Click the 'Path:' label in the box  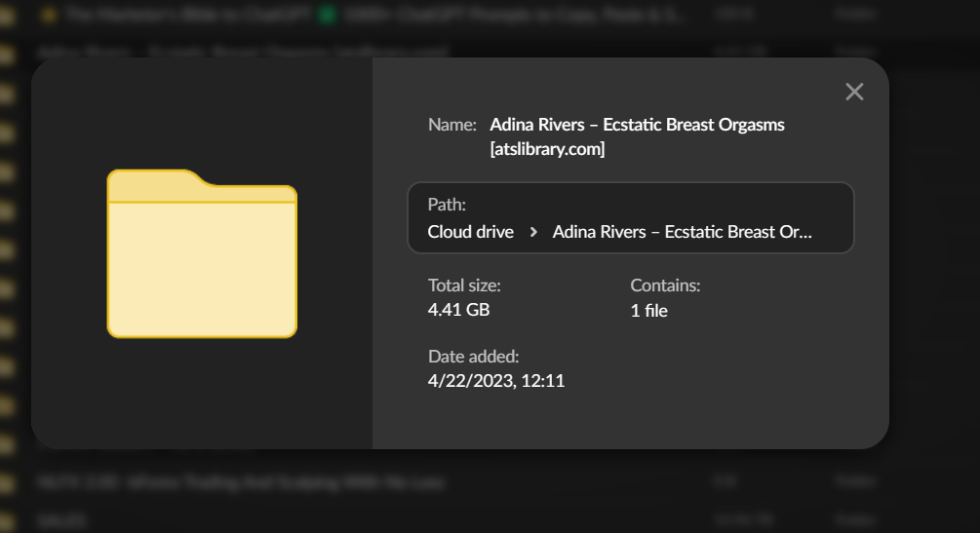point(447,206)
